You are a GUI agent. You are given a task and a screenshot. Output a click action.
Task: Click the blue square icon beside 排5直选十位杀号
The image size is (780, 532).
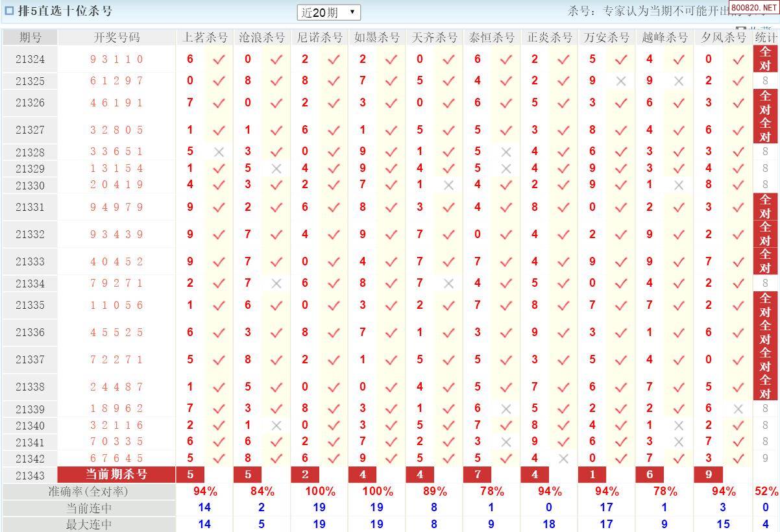click(x=9, y=11)
